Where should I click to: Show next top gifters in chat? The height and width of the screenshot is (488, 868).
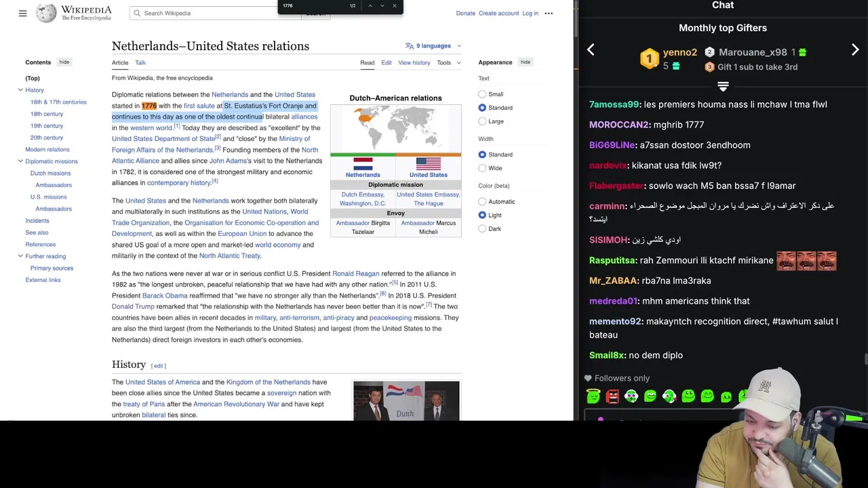coord(855,49)
